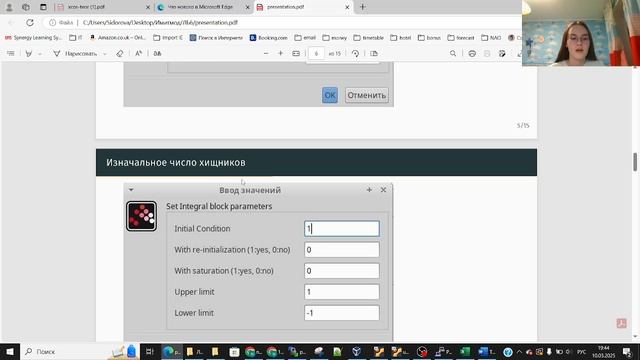Activate the read aloud icon

click(x=138, y=53)
